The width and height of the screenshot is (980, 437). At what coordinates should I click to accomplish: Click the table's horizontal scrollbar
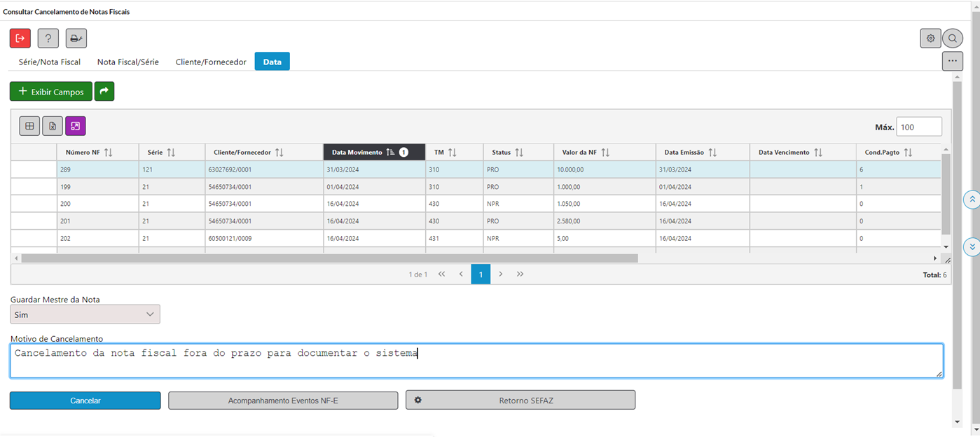[x=329, y=258]
